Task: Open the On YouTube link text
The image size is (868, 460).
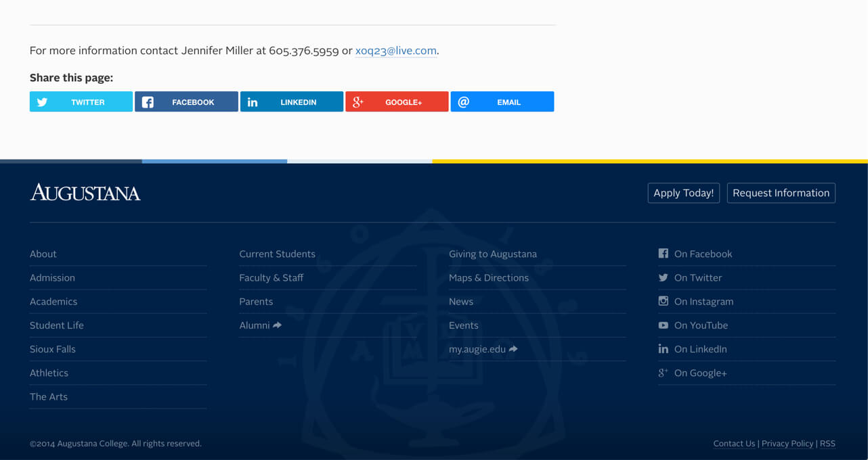Action: [701, 325]
